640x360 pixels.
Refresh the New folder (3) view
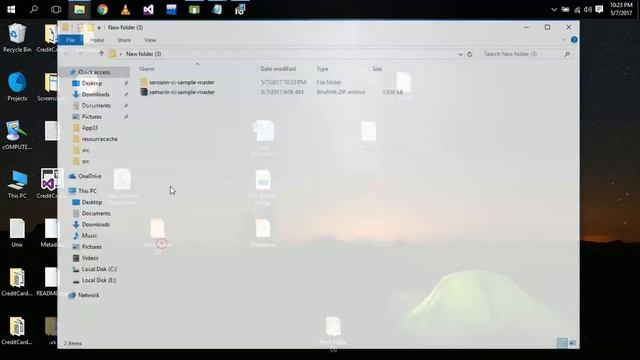coord(469,54)
